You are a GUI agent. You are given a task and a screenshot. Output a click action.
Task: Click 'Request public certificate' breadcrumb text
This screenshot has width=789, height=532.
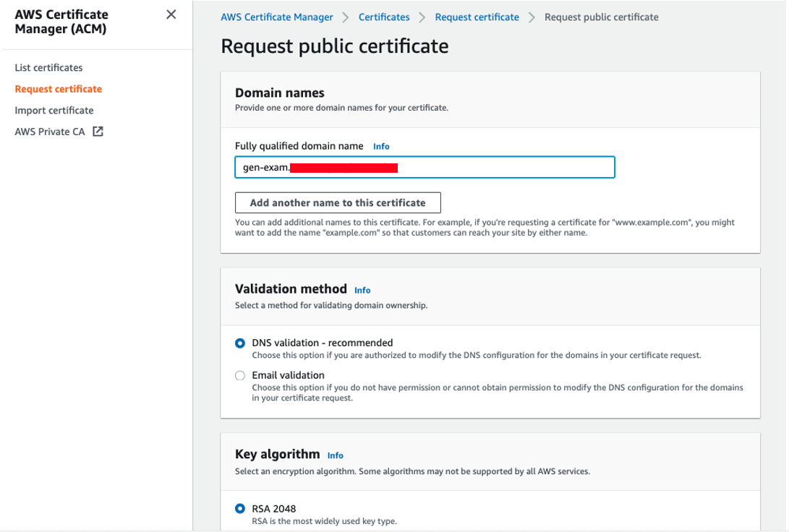[601, 17]
